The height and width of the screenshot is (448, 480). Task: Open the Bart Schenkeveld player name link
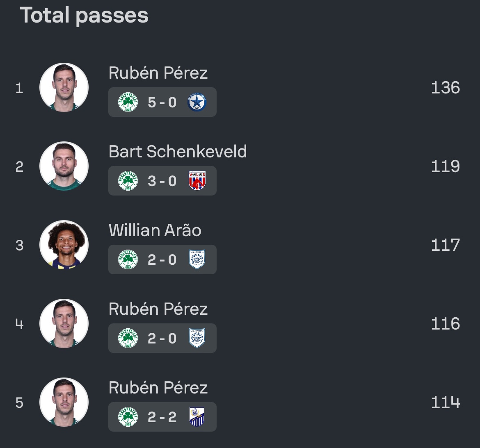[178, 152]
